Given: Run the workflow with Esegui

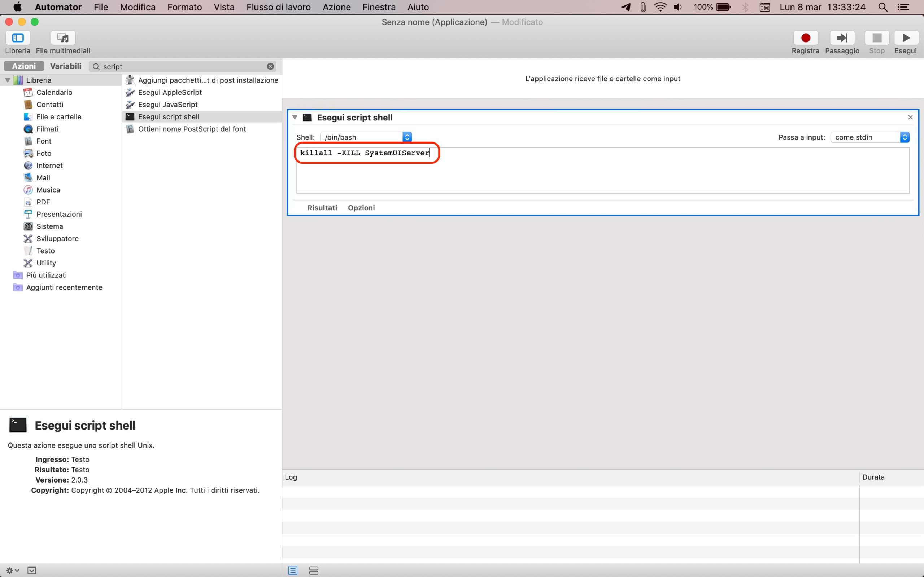Looking at the screenshot, I should pyautogui.click(x=905, y=38).
